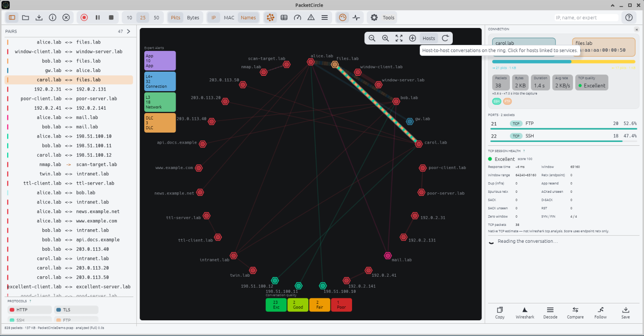Click the Compare button
This screenshot has width=644, height=336.
pos(575,313)
